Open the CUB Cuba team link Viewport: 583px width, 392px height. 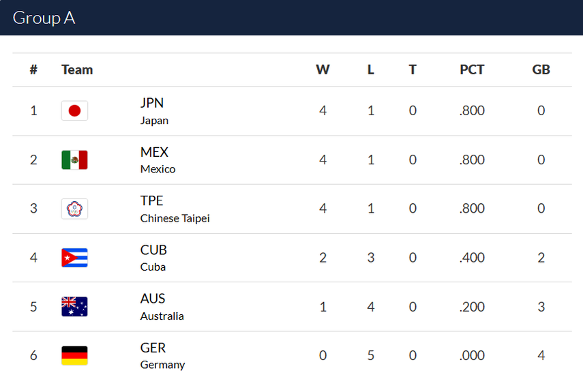[153, 258]
